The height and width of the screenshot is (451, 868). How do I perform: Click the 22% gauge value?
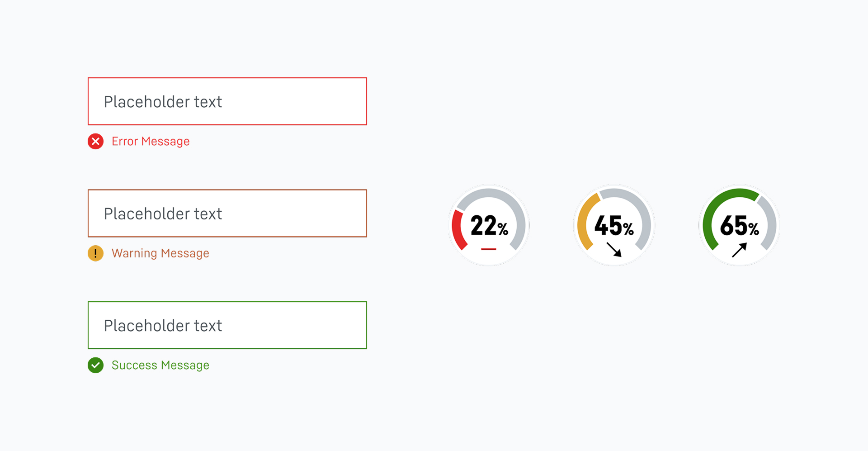(489, 226)
